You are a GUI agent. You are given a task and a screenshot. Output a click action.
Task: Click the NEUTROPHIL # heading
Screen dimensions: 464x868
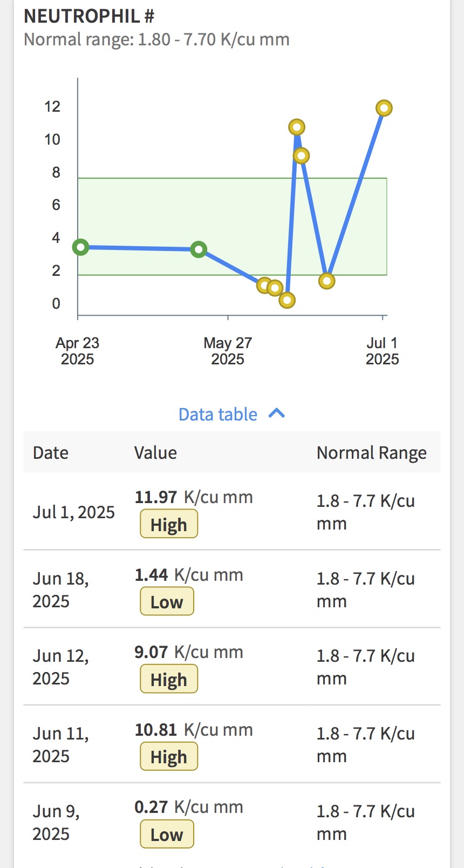click(x=89, y=16)
